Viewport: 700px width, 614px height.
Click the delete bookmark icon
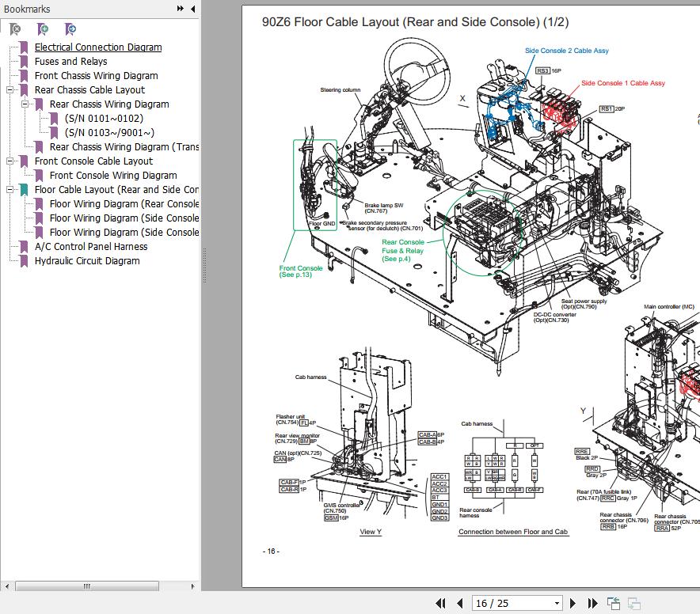point(15,29)
